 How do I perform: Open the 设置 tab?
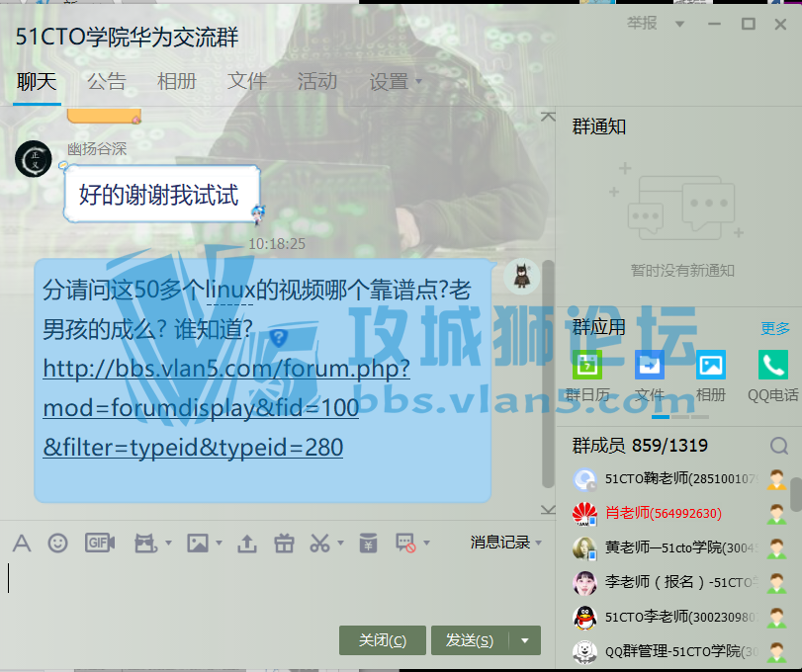pos(389,81)
